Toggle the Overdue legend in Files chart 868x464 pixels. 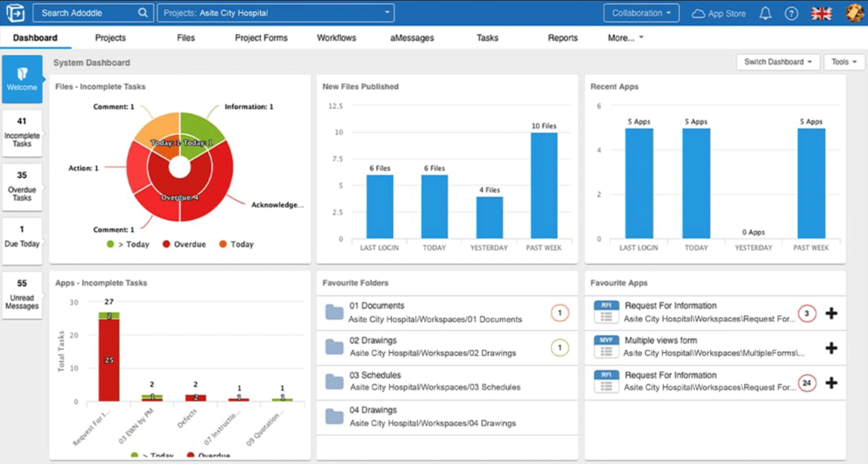(x=183, y=245)
